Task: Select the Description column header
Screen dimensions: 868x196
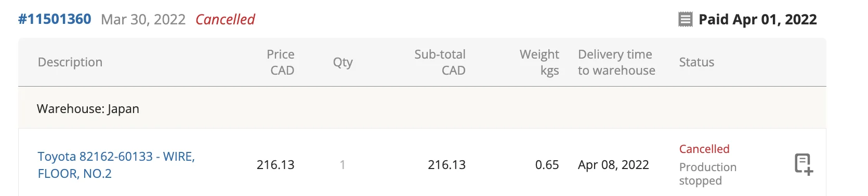Action: click(x=70, y=62)
